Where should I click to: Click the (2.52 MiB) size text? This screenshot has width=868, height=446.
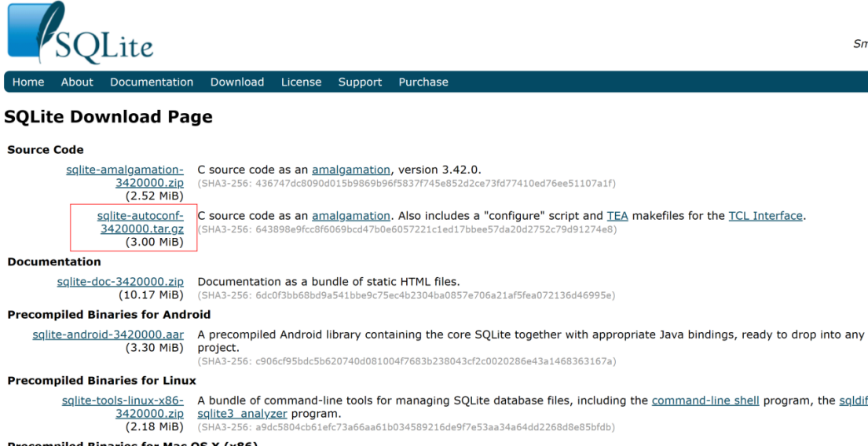pos(155,196)
